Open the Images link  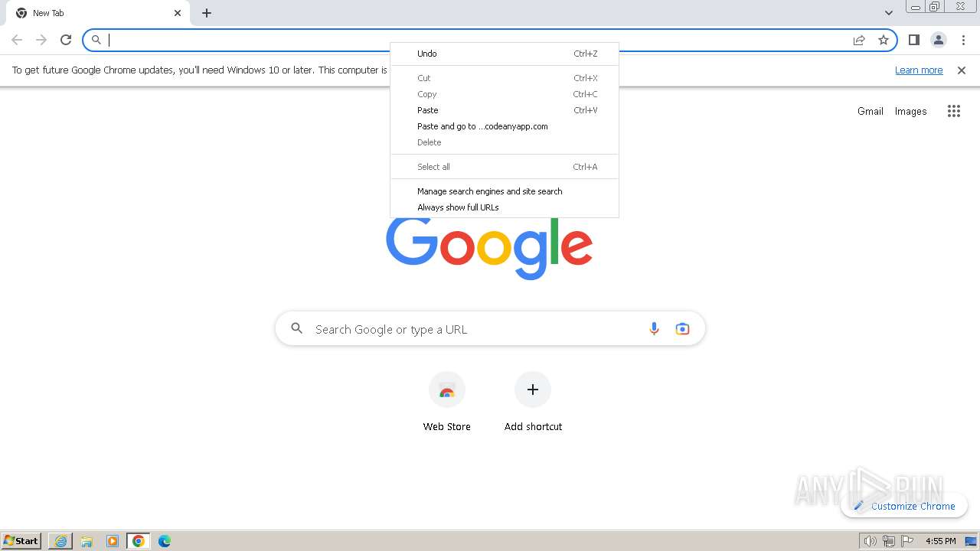(x=911, y=111)
